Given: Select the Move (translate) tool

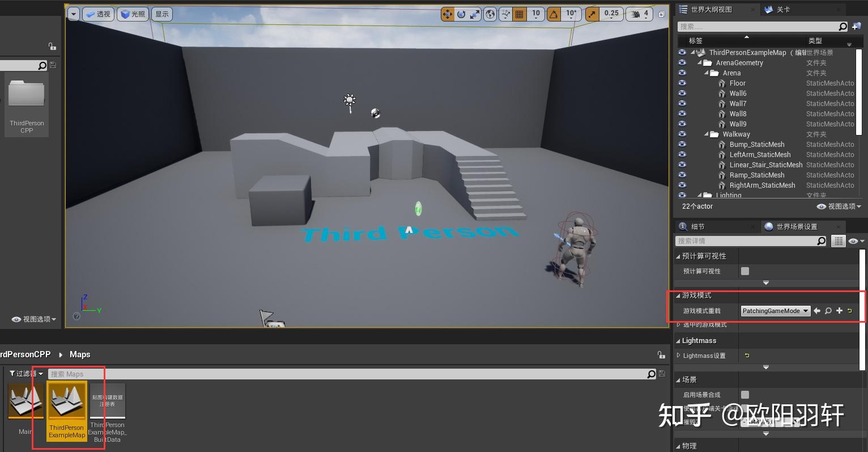Looking at the screenshot, I should 447,14.
